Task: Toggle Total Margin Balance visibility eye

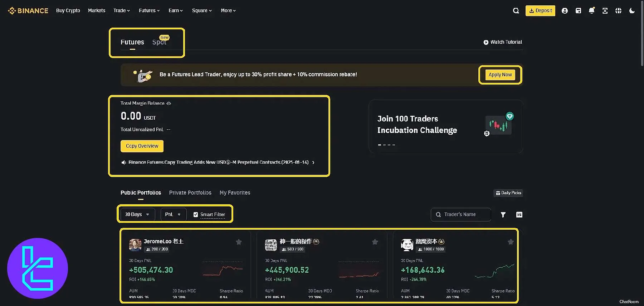Action: 169,104
